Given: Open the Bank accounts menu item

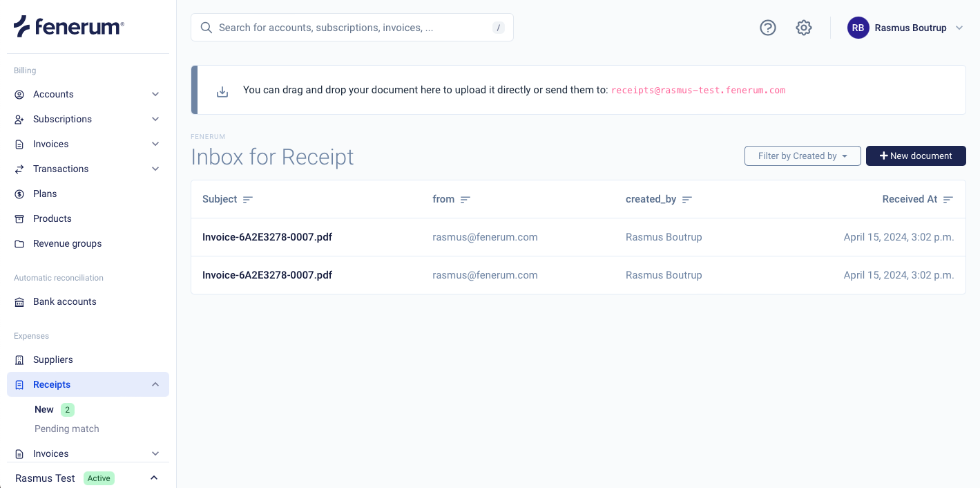Looking at the screenshot, I should 88,301.
